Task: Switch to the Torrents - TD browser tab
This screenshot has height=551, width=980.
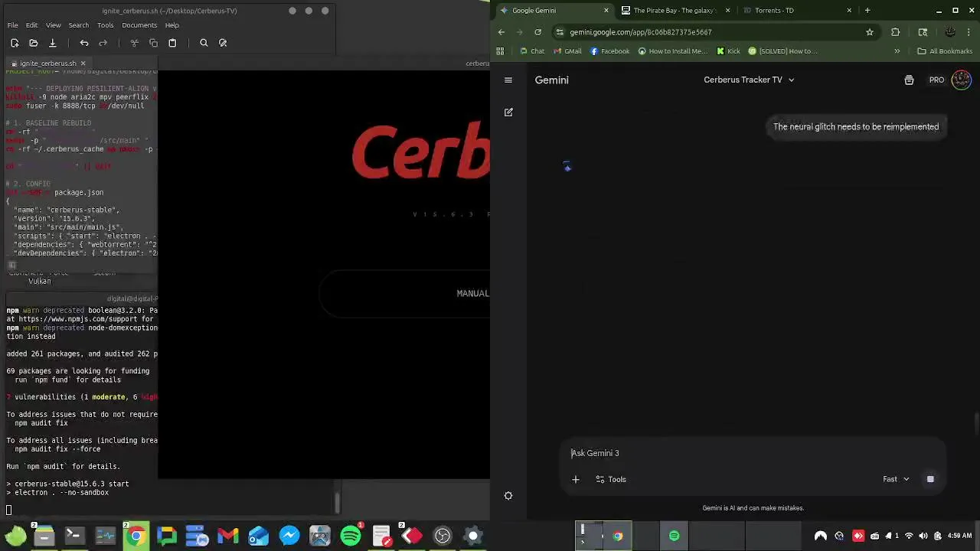Action: pos(796,11)
